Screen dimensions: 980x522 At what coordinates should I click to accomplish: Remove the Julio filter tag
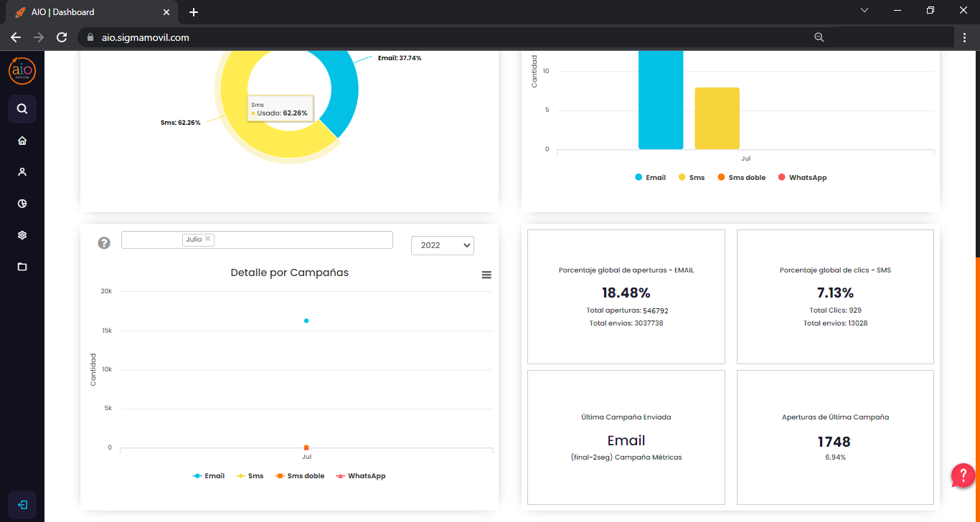pyautogui.click(x=207, y=239)
